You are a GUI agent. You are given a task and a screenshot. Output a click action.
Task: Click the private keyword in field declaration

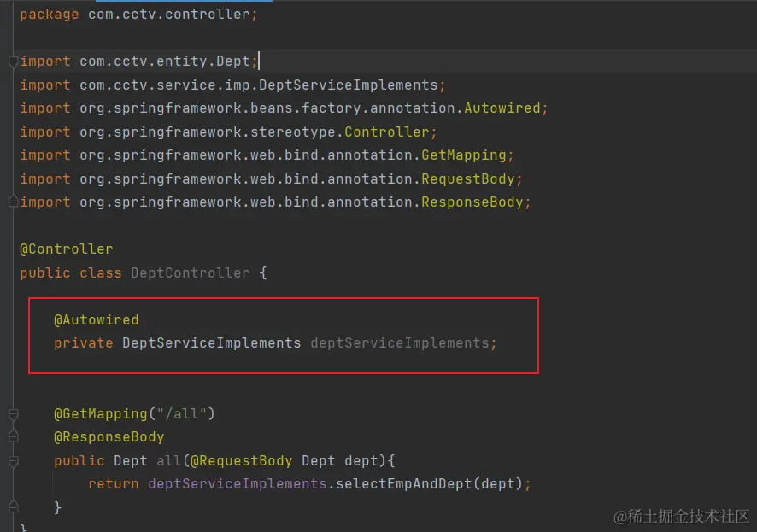pos(83,343)
